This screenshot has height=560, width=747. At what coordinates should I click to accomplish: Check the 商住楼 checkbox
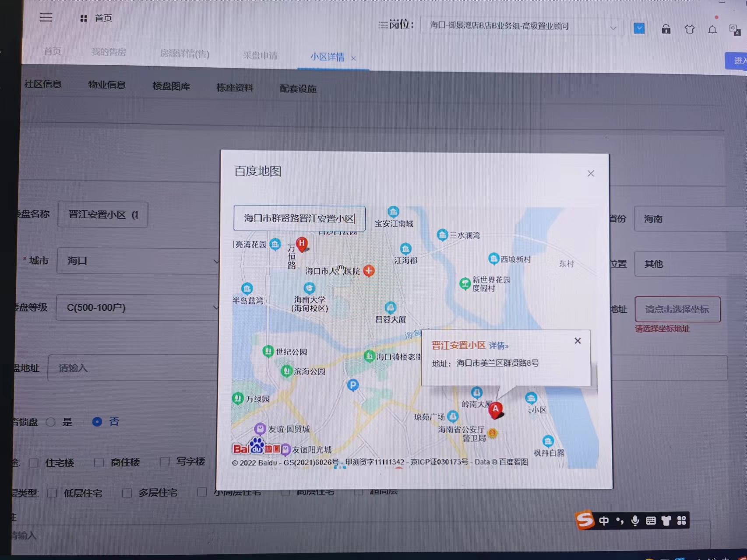click(x=99, y=462)
